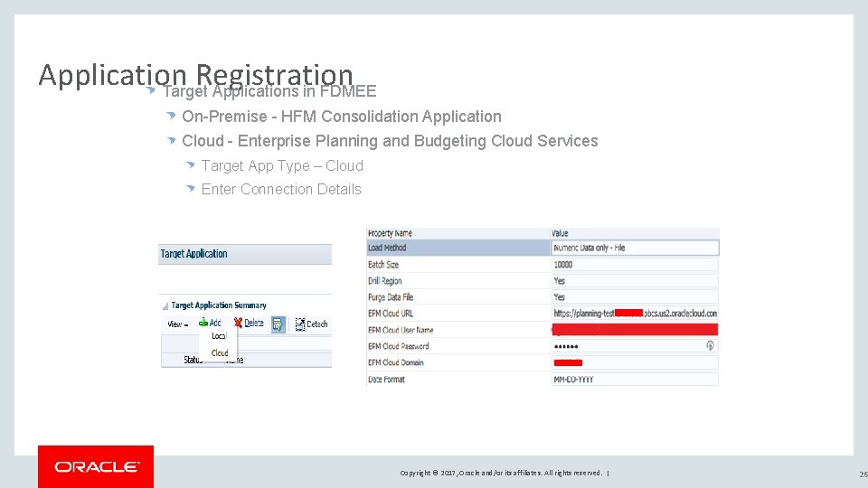Screen dimensions: 868x488
Task: Open the View dropdown menu
Action: [178, 324]
